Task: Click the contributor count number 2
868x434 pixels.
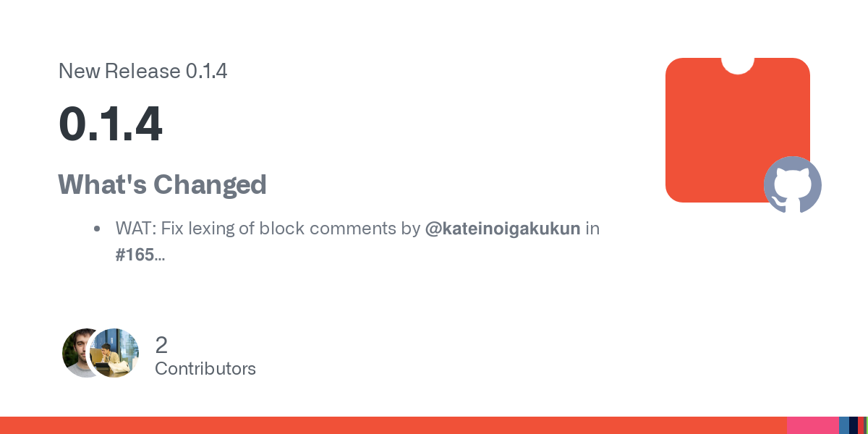Action: pos(161,345)
